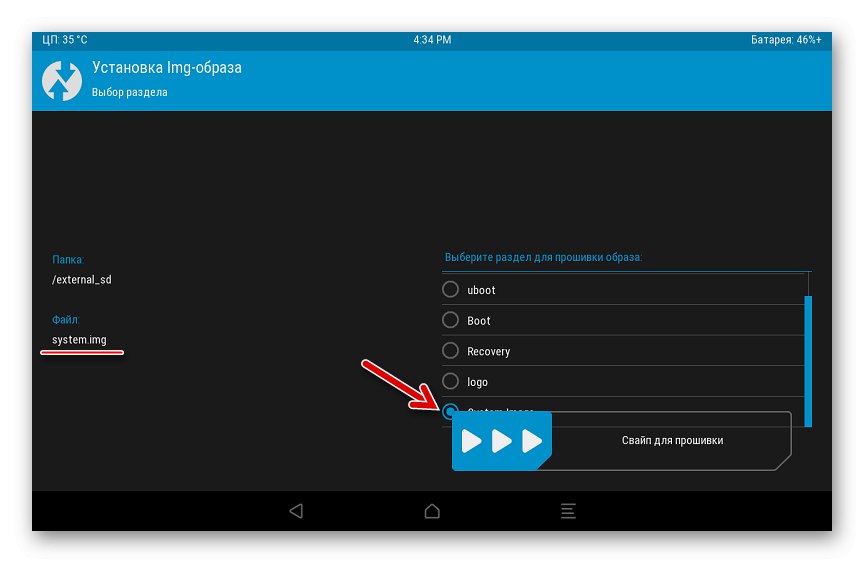
Task: Tap the Home navigation icon
Action: 432,511
